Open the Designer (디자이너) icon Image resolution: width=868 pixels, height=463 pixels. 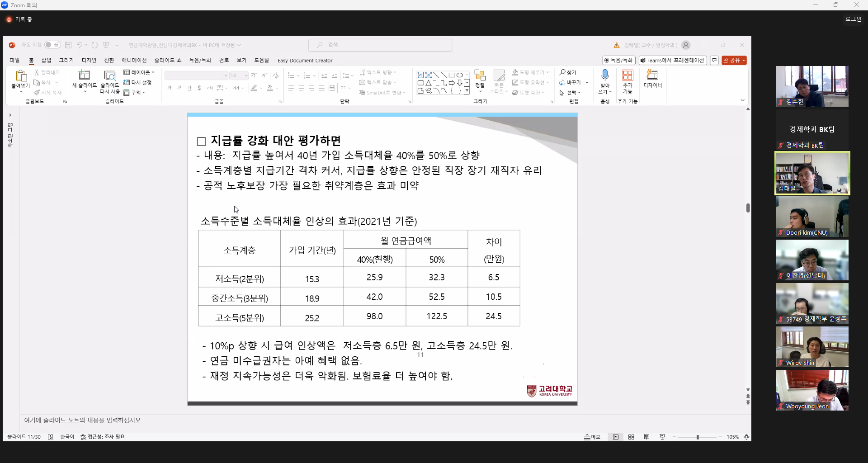click(x=652, y=75)
